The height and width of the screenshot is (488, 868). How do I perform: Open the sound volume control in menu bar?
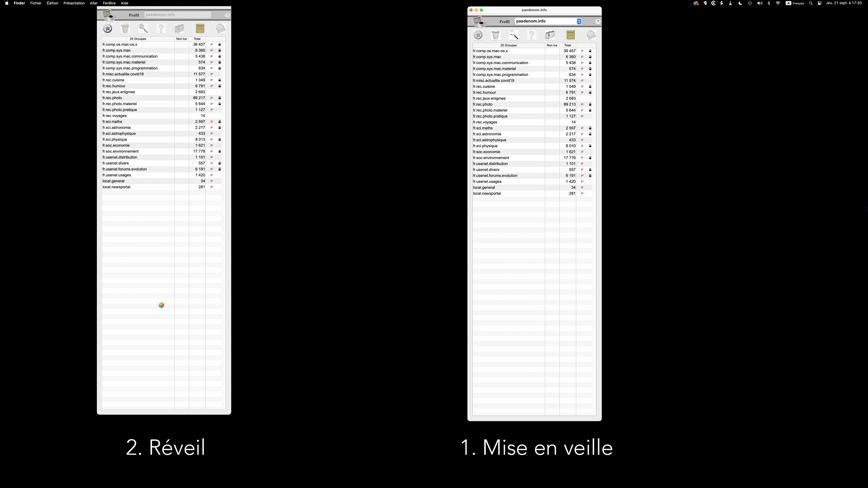[x=759, y=3]
